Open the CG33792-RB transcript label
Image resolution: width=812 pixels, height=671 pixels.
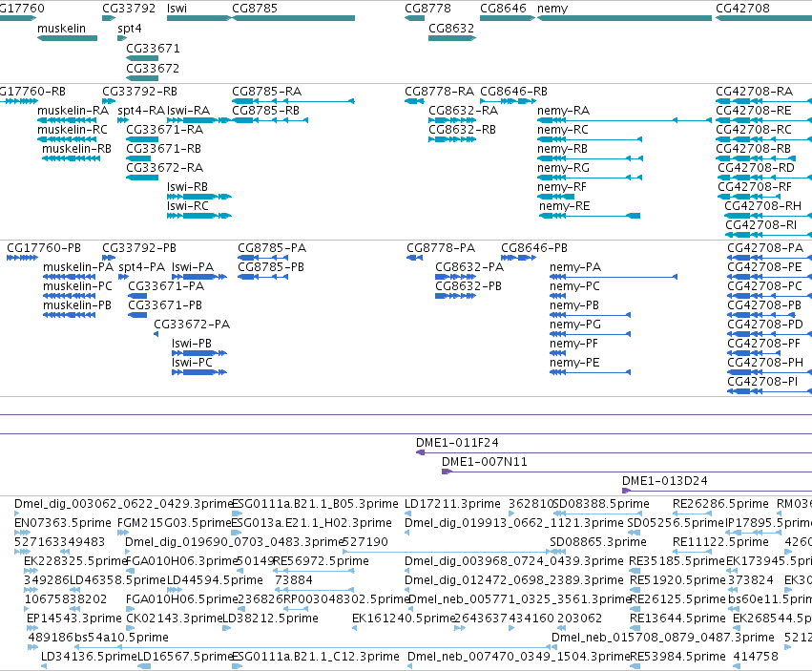140,92
